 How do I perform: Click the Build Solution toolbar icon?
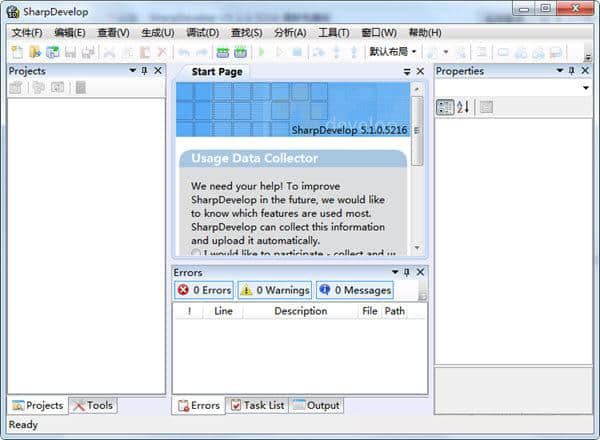tap(223, 52)
